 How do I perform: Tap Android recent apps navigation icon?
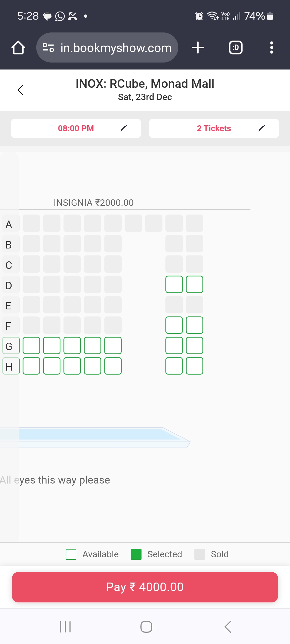point(65,627)
